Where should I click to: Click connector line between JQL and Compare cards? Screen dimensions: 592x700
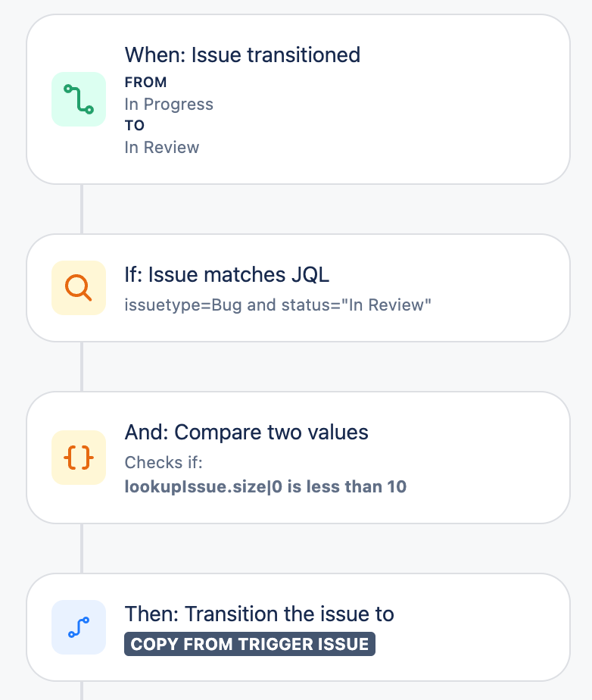82,367
